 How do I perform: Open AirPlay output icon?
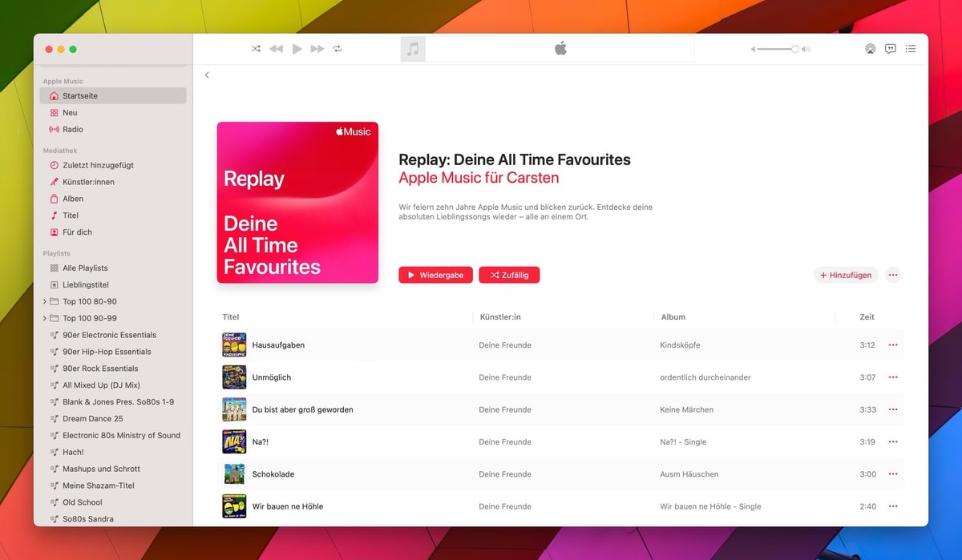(870, 49)
